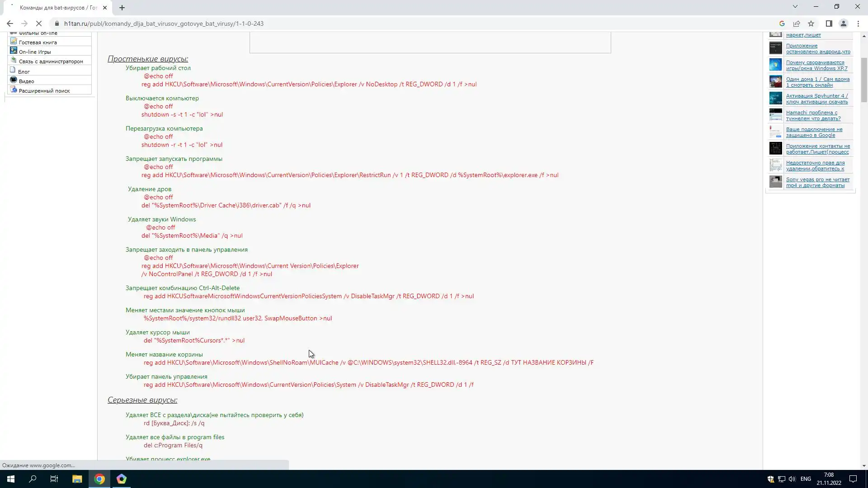The height and width of the screenshot is (488, 868).
Task: Open new tab with plus button
Action: click(122, 8)
